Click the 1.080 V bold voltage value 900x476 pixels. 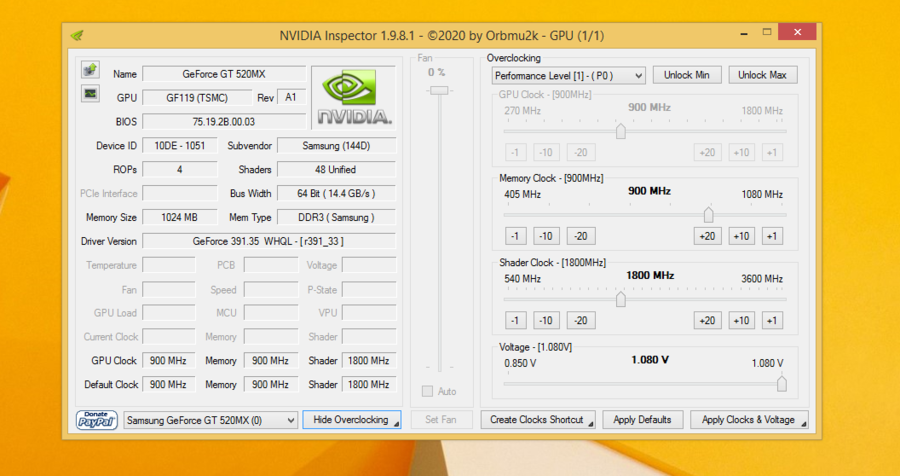[x=650, y=360]
